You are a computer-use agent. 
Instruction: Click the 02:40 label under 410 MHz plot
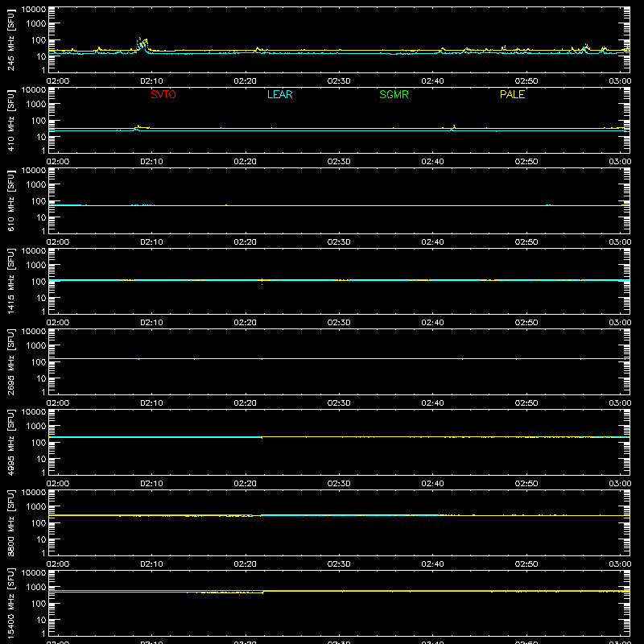[432, 162]
